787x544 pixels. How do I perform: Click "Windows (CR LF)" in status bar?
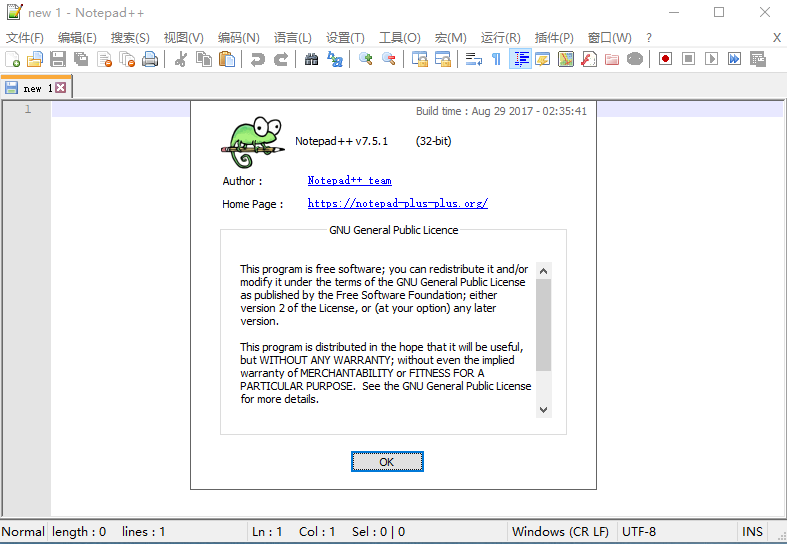click(560, 531)
